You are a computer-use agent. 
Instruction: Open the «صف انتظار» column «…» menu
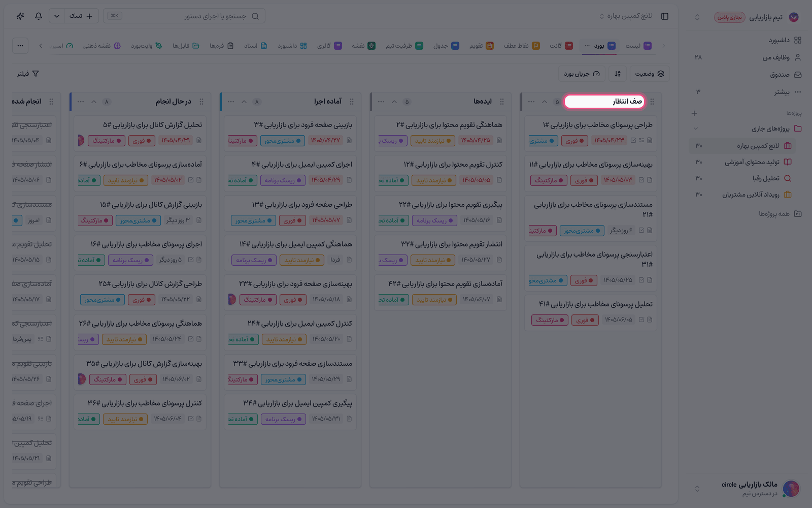point(531,102)
